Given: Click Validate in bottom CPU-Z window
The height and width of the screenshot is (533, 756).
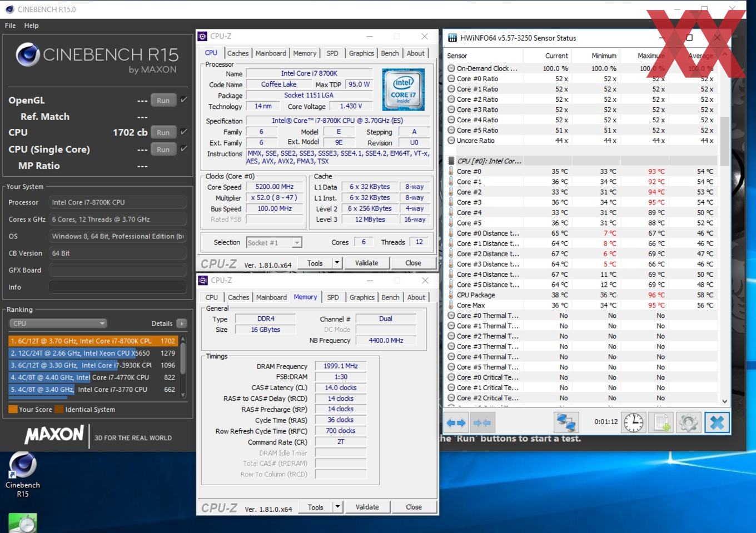Looking at the screenshot, I should (x=367, y=507).
